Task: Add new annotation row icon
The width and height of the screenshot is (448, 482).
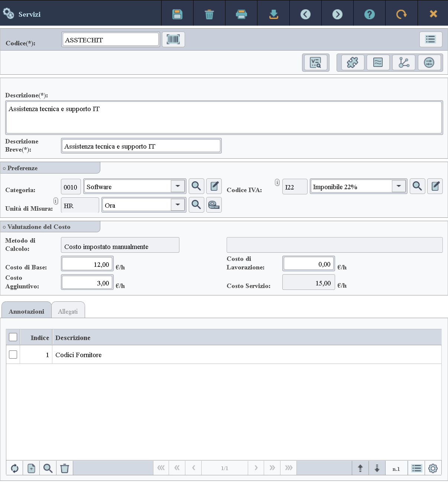Action: [31, 468]
